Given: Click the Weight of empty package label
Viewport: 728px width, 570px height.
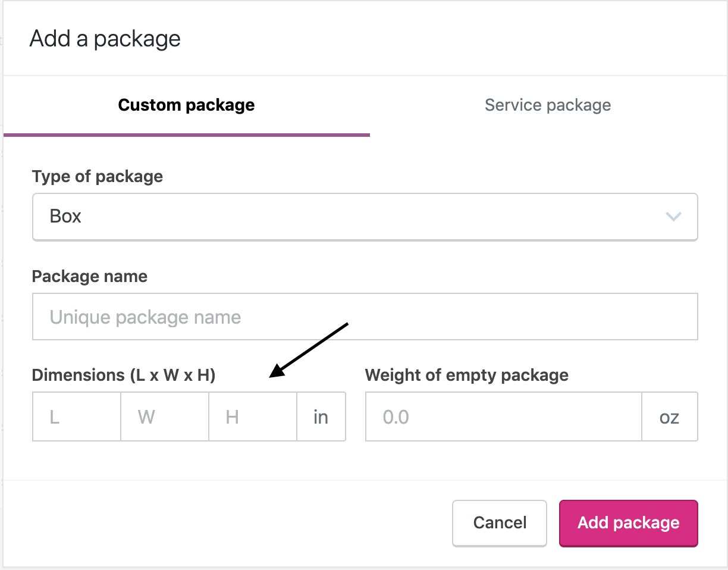Looking at the screenshot, I should 467,375.
